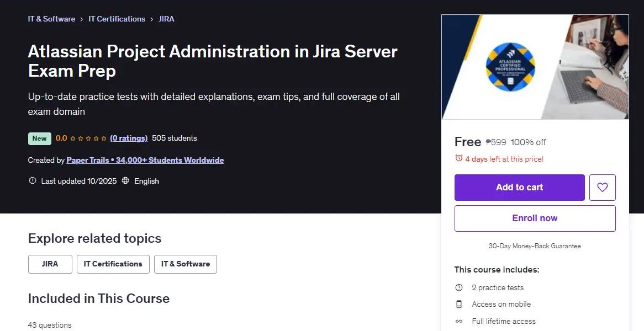The width and height of the screenshot is (644, 331).
Task: Click the course title heading
Action: point(213,61)
